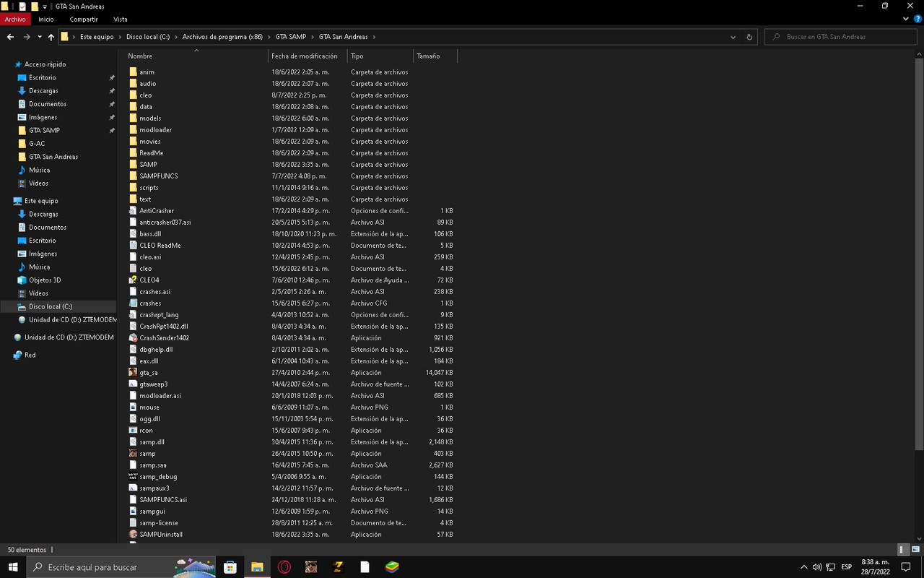Select the CLEO4 help file icon
Viewport: 924px width, 578px height.
click(x=133, y=280)
